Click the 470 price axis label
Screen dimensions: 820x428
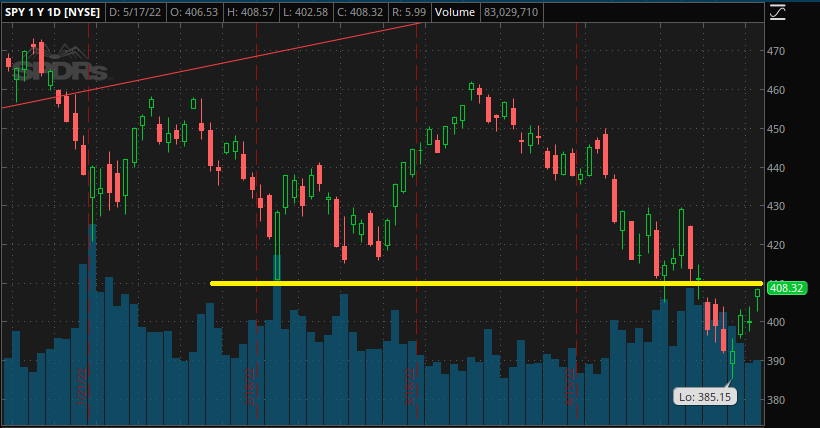point(776,51)
